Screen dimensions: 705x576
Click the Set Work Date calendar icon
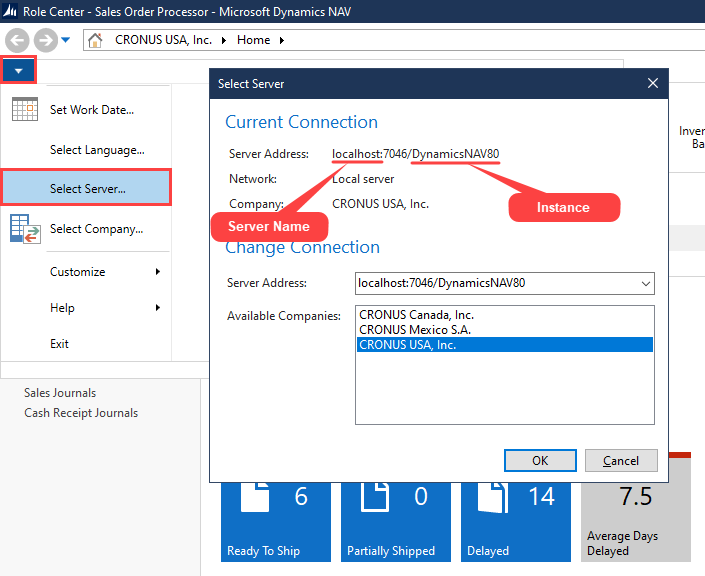(x=25, y=109)
